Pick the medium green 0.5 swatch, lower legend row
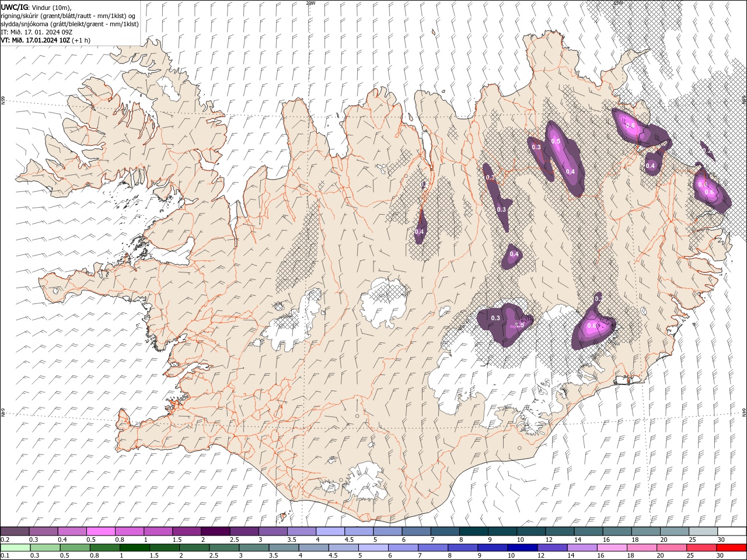The height and width of the screenshot is (560, 747). click(x=75, y=548)
